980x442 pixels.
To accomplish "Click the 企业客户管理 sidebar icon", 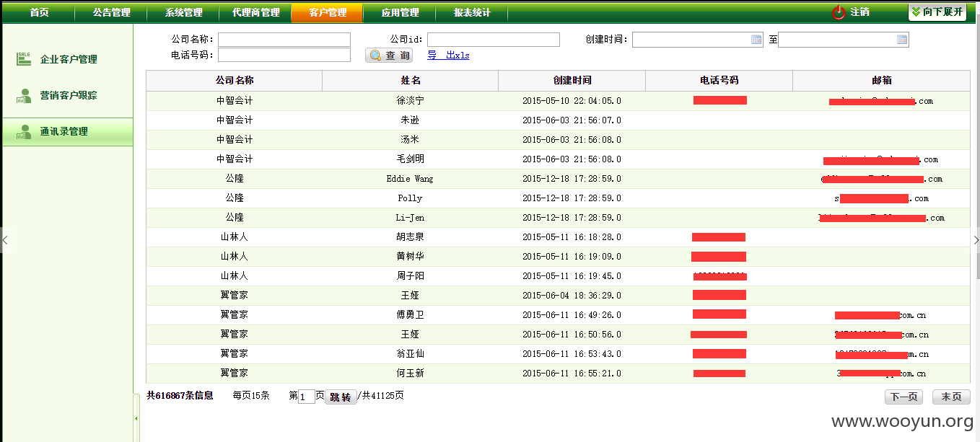I will 24,59.
